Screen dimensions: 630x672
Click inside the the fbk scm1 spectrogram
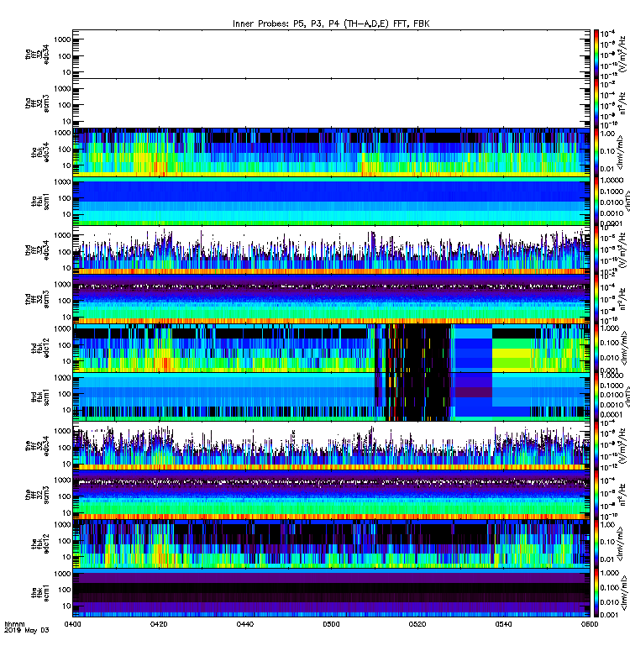pos(331,592)
